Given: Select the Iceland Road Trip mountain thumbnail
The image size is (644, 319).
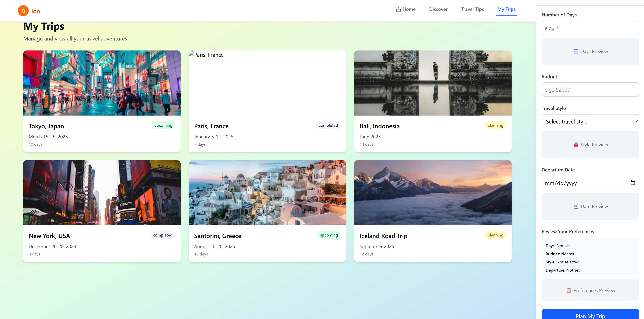Looking at the screenshot, I should point(433,193).
